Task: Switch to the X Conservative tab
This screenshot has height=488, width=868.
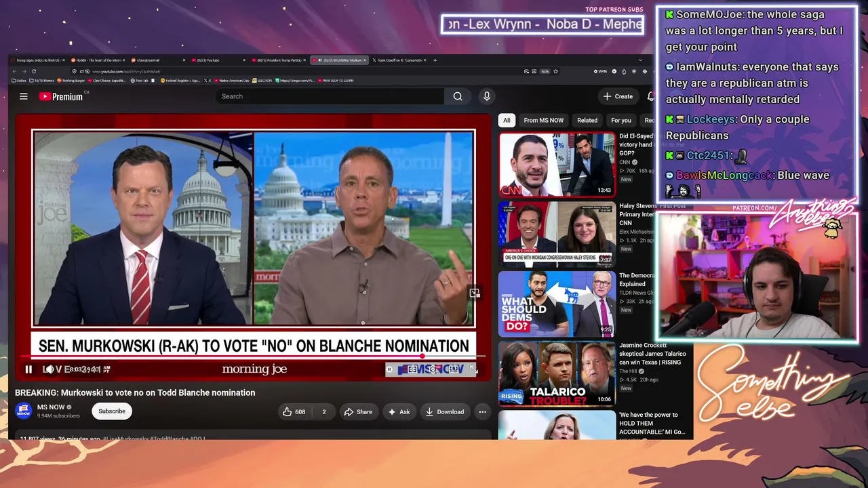Action: 397,60
